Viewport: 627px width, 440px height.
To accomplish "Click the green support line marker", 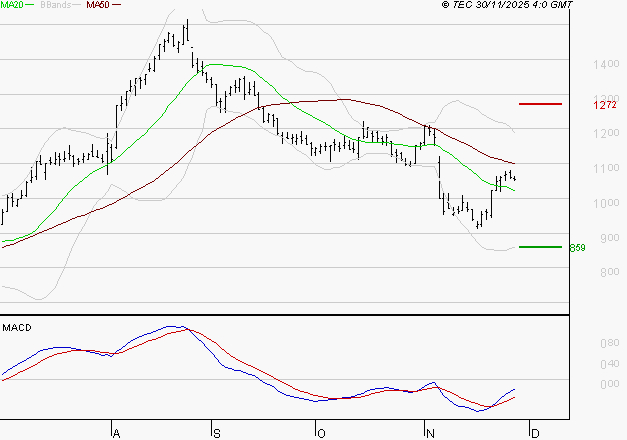I will (540, 247).
